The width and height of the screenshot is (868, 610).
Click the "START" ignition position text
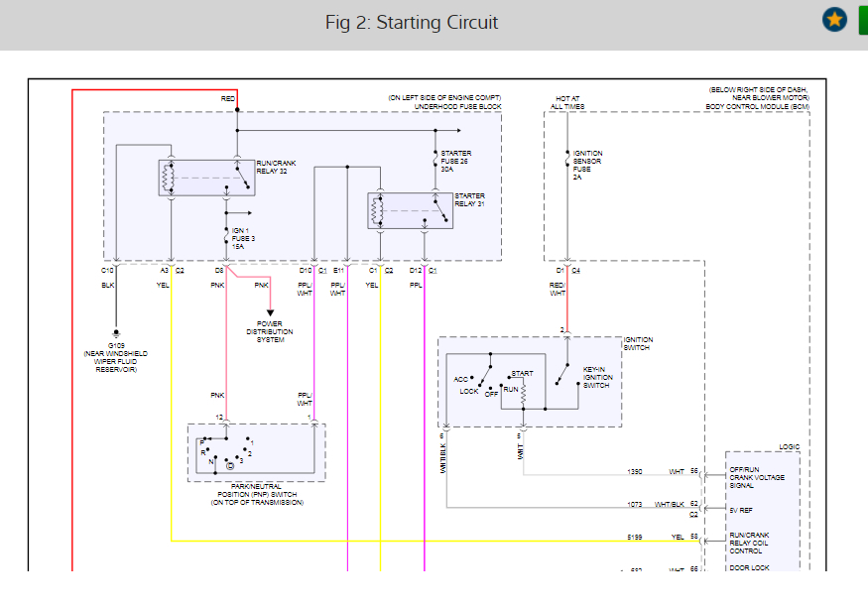(x=522, y=374)
